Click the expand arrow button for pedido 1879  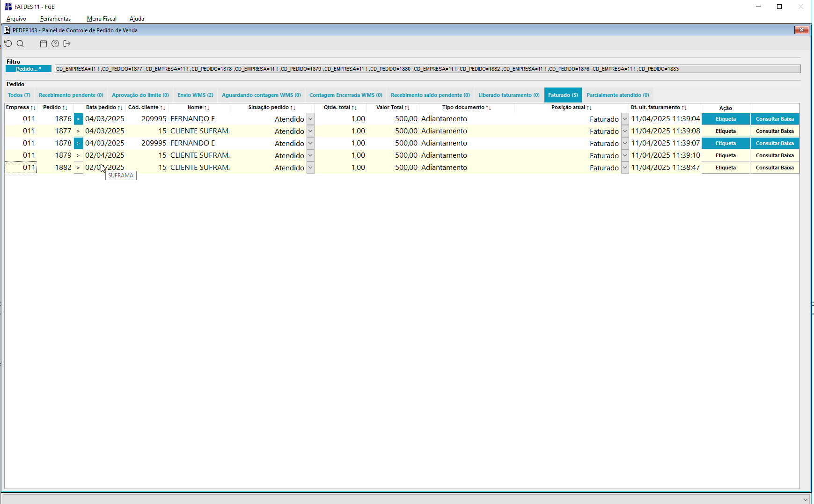[x=78, y=155]
